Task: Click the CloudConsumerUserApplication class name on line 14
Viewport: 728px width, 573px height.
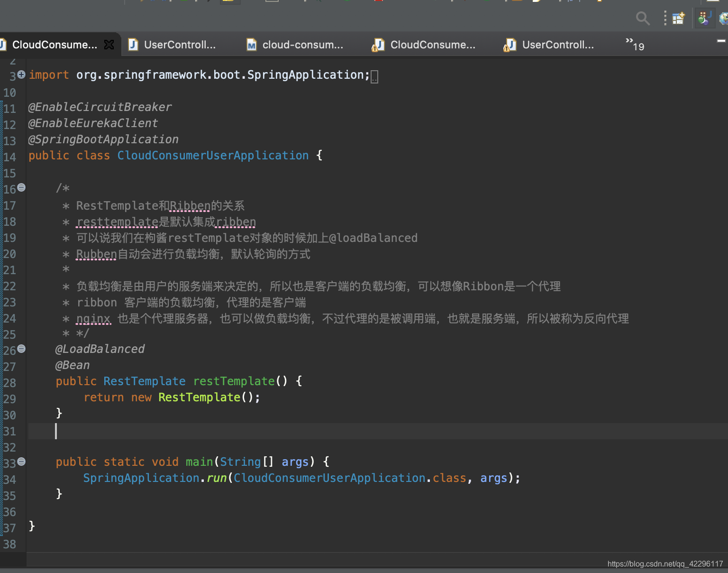Action: click(x=213, y=156)
